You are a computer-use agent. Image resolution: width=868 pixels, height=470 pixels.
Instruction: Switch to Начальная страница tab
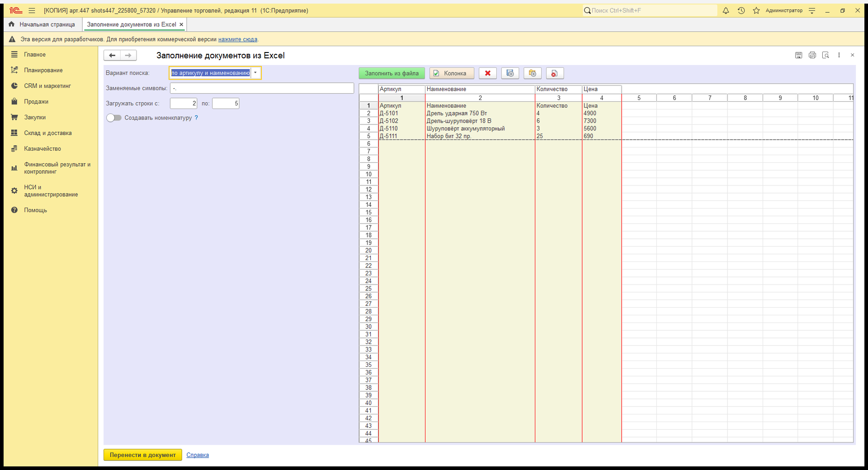pyautogui.click(x=42, y=24)
